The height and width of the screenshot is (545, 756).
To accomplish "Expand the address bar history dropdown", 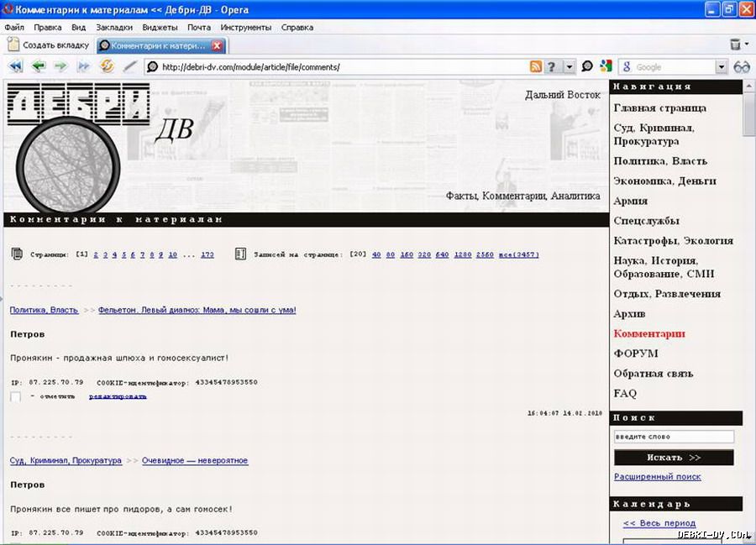I will (x=570, y=67).
